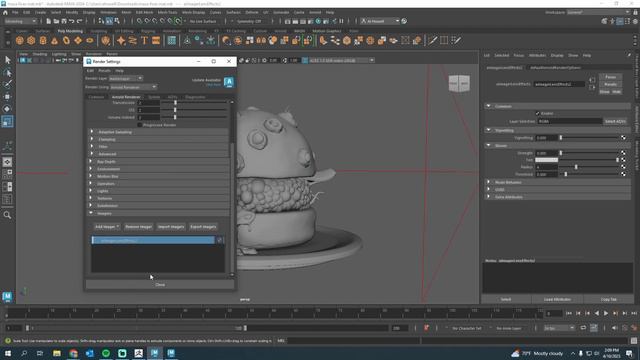Expand the Adaptive Sampling section
The height and width of the screenshot is (360, 640).
coord(158,132)
